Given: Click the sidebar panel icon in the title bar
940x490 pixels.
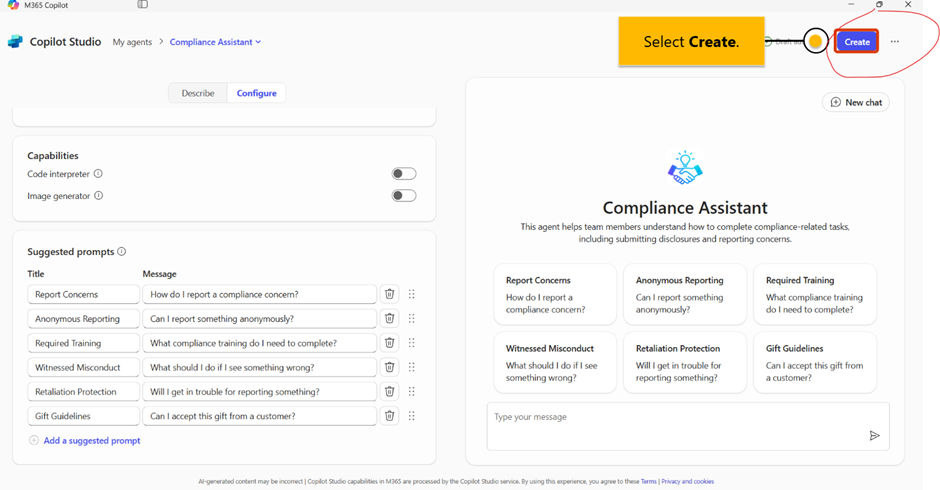Looking at the screenshot, I should pyautogui.click(x=142, y=4).
